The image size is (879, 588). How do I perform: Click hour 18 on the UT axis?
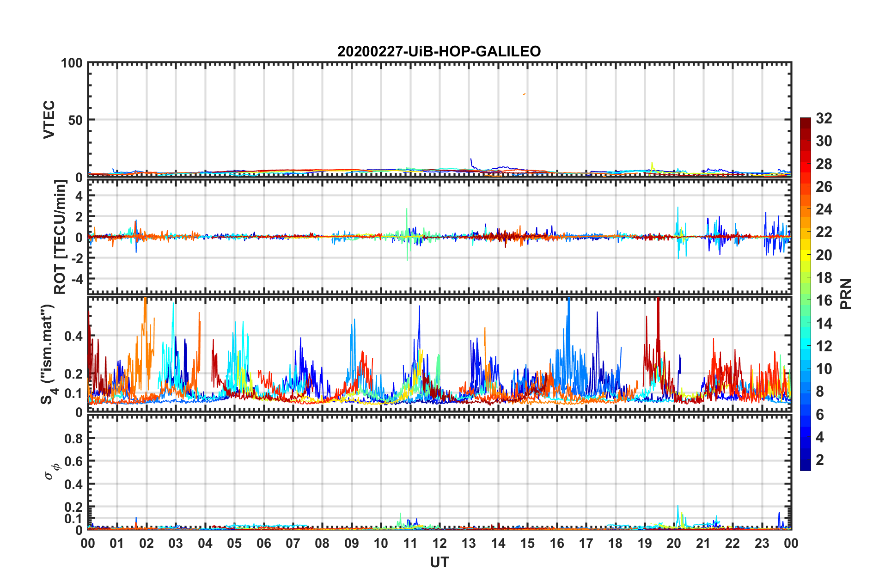coord(616,543)
